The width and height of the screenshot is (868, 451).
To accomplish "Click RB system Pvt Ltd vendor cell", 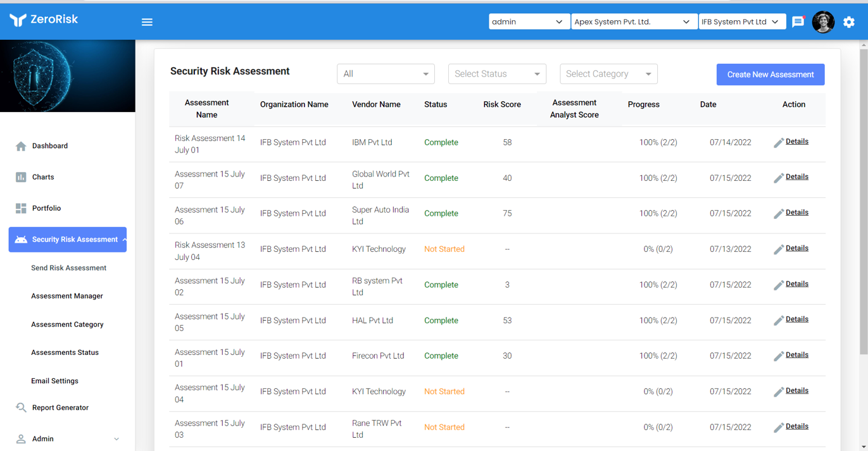I will click(x=377, y=287).
